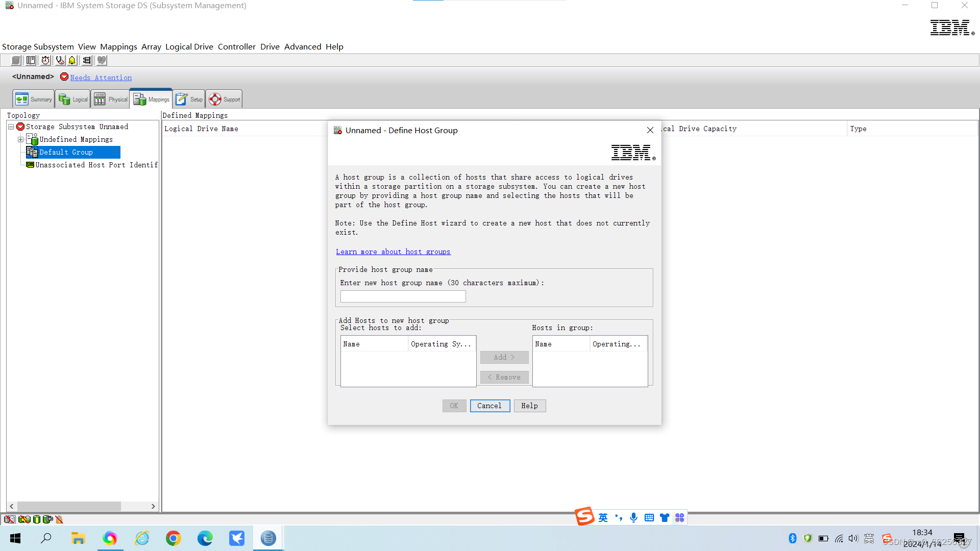Click the Launch Copy Manager icon
The image size is (980, 551).
tap(101, 60)
